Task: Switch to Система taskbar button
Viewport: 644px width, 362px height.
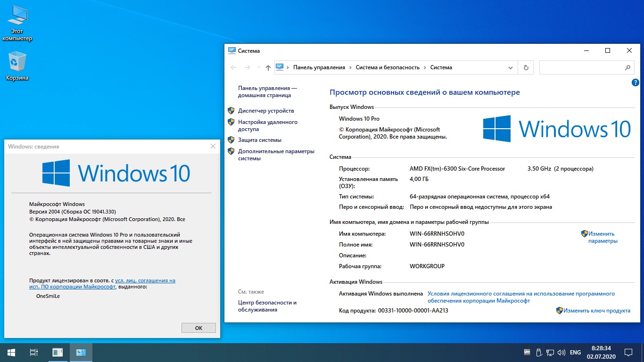Action: pyautogui.click(x=81, y=352)
